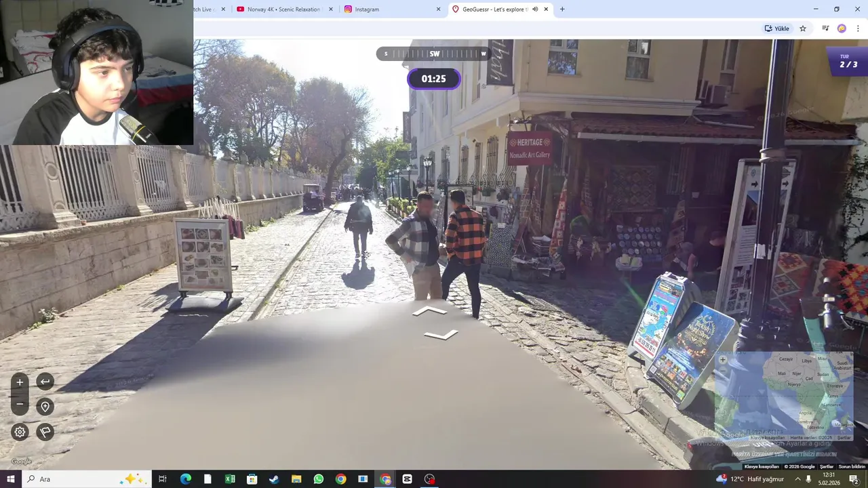Click the Sorun bildirin report link
Screen dimensions: 868x488
[x=852, y=466]
